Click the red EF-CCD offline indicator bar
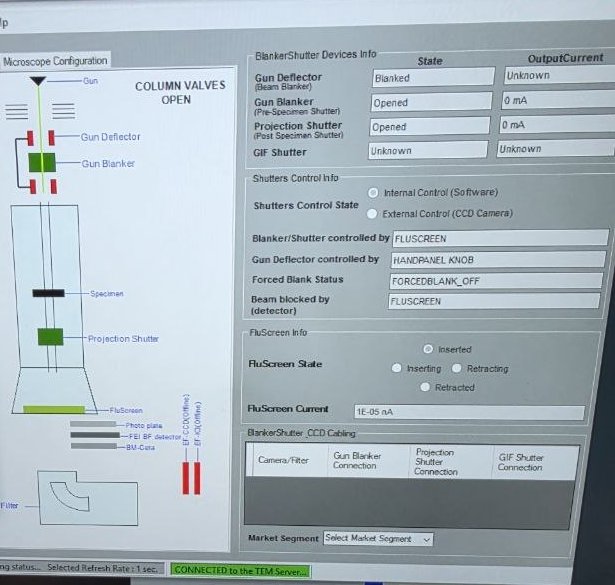 point(186,478)
